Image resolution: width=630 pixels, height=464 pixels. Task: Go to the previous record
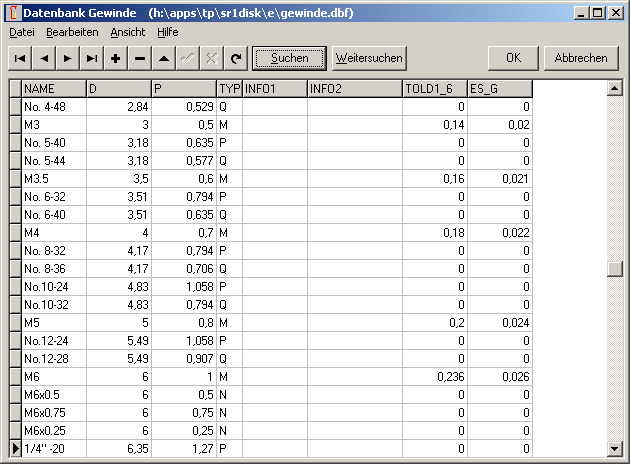coord(44,58)
